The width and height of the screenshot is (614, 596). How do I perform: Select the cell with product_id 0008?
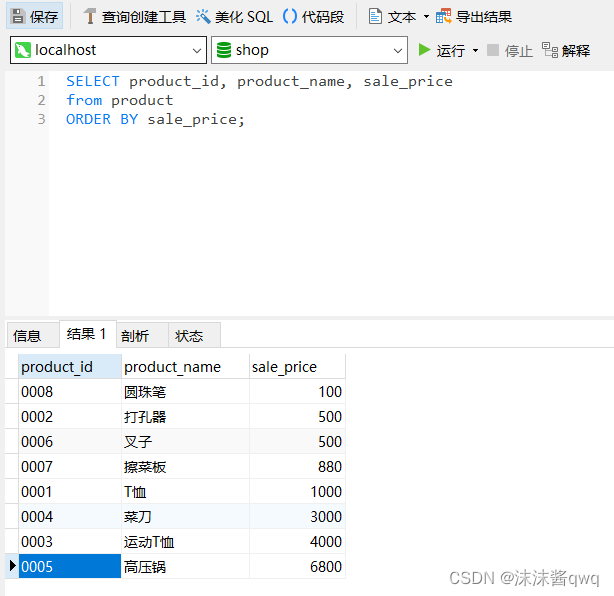(70, 392)
